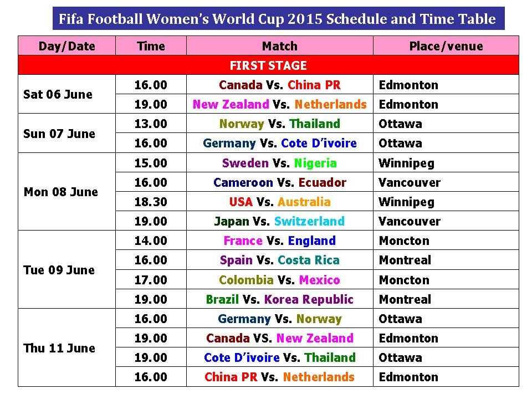Viewport: 532px width, 399px height.
Task: Select the Day/Date column header
Action: pyautogui.click(x=66, y=46)
